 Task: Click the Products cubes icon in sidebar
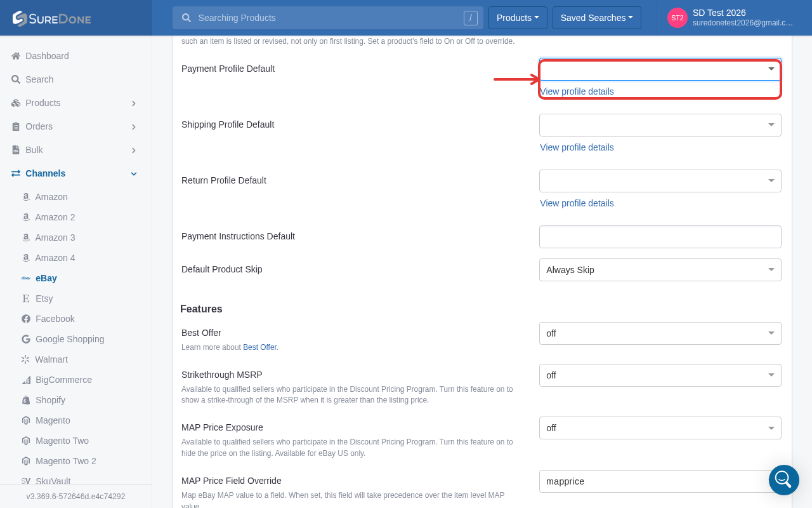click(16, 103)
